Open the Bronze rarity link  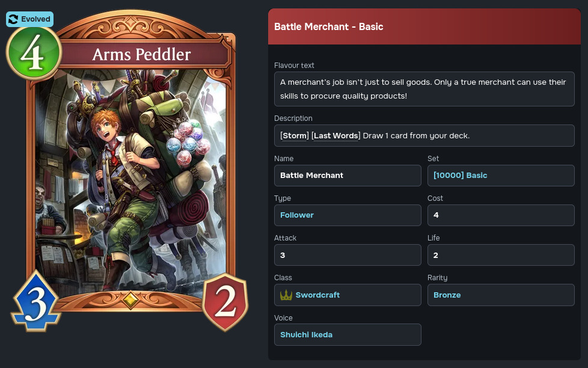point(447,295)
